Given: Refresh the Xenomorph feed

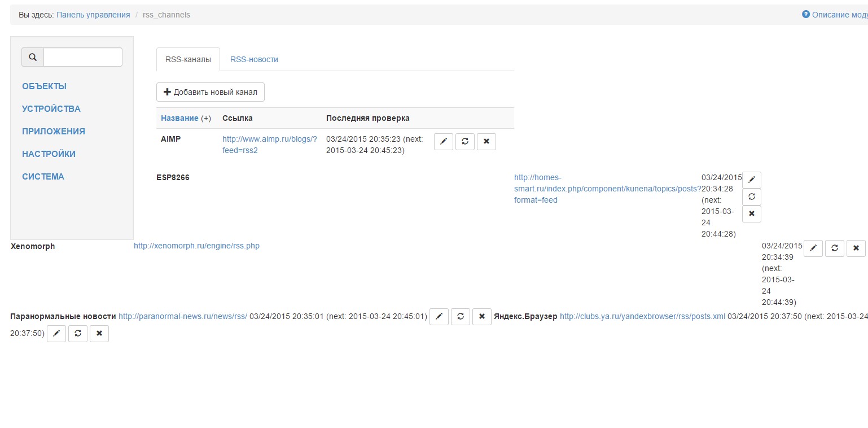Looking at the screenshot, I should (834, 248).
